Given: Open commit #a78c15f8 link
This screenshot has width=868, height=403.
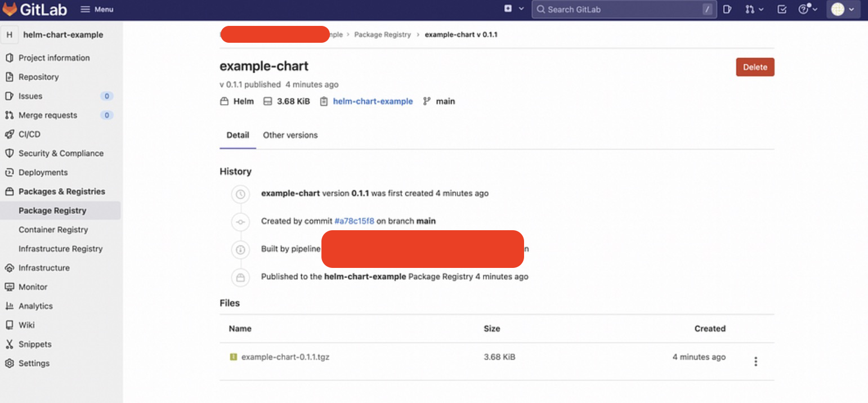Looking at the screenshot, I should [x=354, y=221].
